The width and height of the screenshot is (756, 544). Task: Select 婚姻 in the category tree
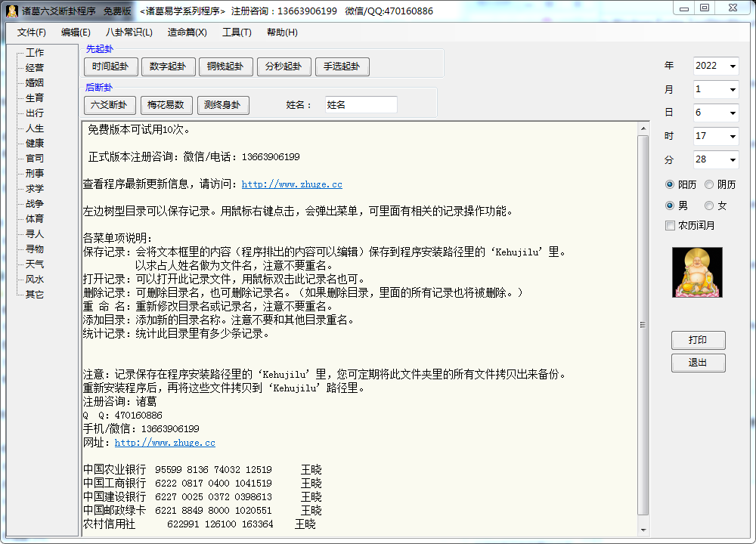click(35, 83)
